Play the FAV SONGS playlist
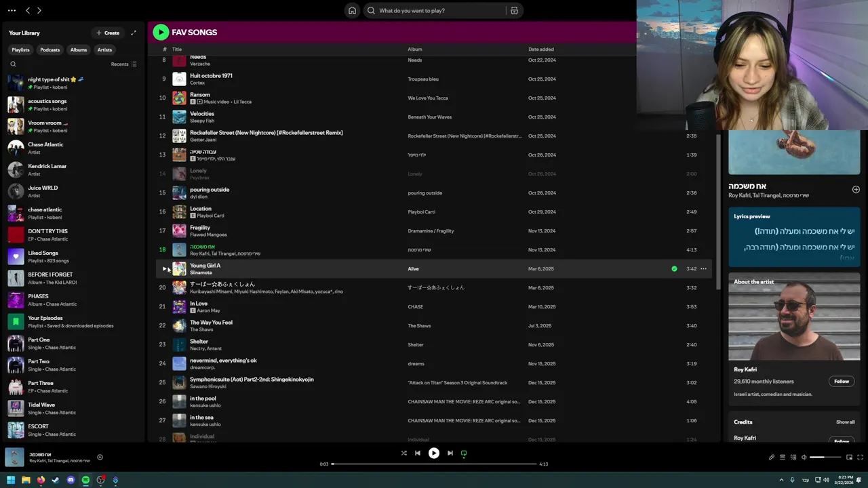868x488 pixels. pos(161,32)
